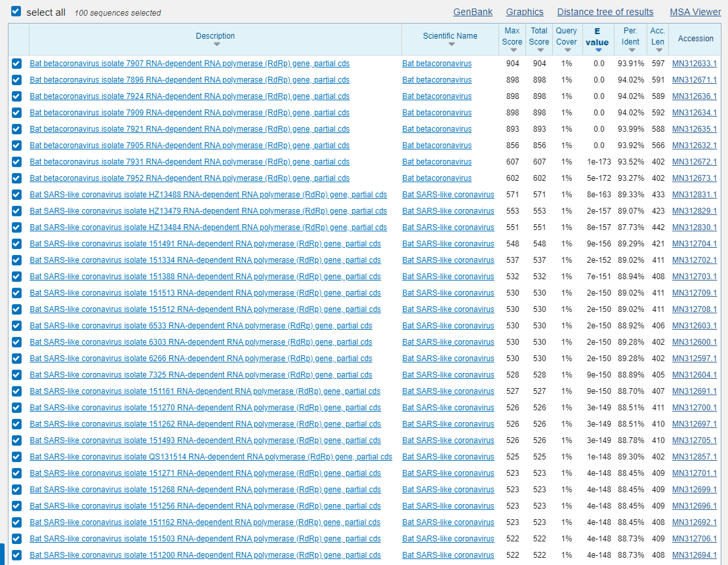The width and height of the screenshot is (728, 565).
Task: Click the Accession column header
Action: click(x=695, y=39)
